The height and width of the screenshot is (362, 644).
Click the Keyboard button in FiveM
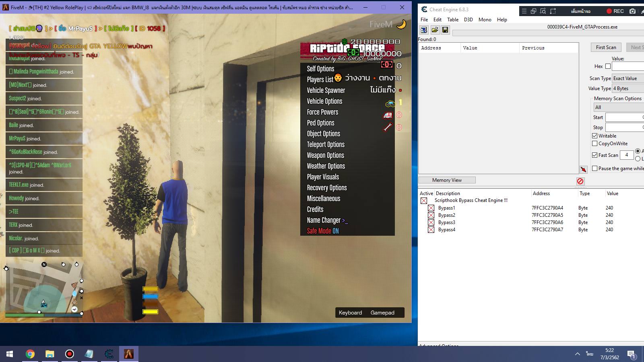(350, 313)
